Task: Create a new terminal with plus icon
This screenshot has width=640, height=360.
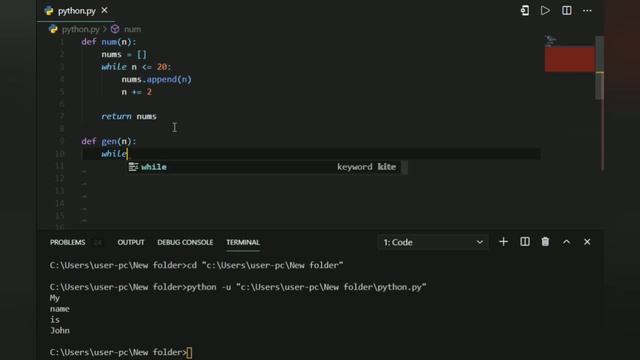Action: [x=503, y=242]
